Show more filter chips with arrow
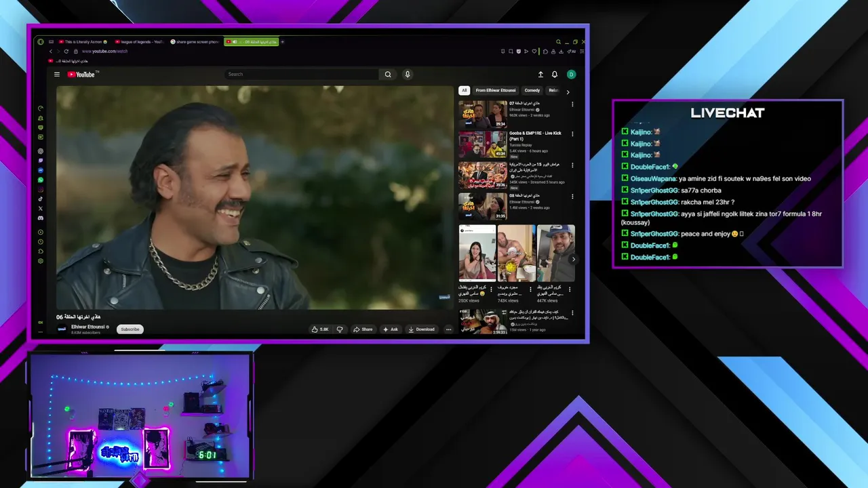The image size is (868, 488). click(x=568, y=91)
